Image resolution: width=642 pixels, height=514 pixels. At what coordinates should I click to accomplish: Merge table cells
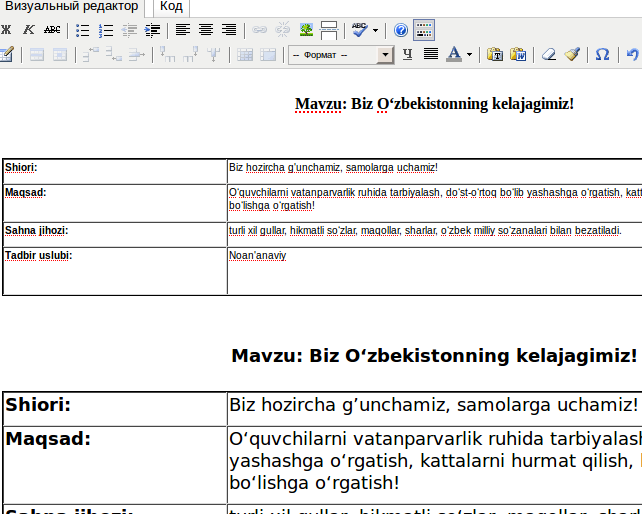[268, 55]
